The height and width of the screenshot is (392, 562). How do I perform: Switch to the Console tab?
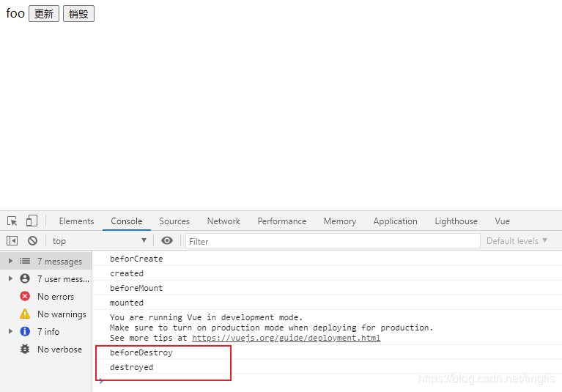127,221
